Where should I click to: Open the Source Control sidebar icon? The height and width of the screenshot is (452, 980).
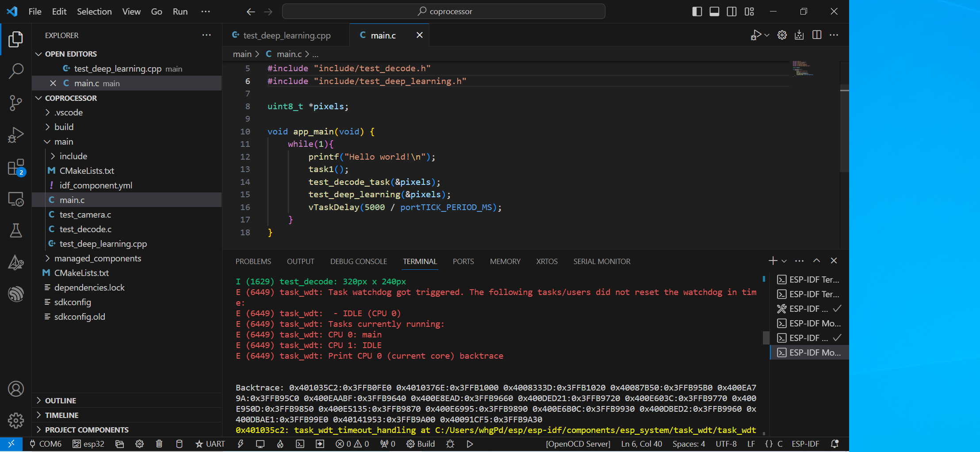(x=16, y=103)
